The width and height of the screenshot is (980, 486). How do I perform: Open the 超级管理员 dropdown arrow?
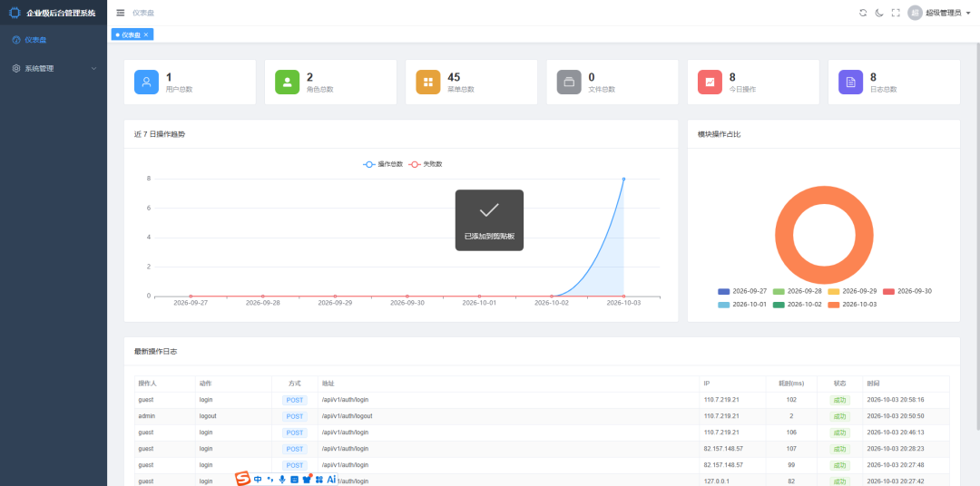[x=968, y=13]
